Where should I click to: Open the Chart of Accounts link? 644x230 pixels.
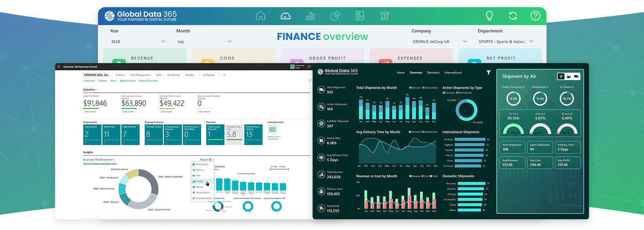[x=148, y=81]
